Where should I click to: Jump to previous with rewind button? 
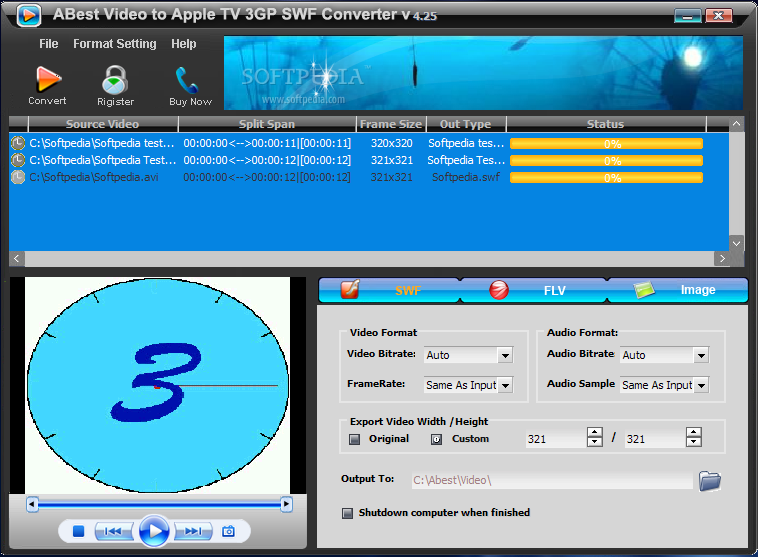(x=114, y=531)
